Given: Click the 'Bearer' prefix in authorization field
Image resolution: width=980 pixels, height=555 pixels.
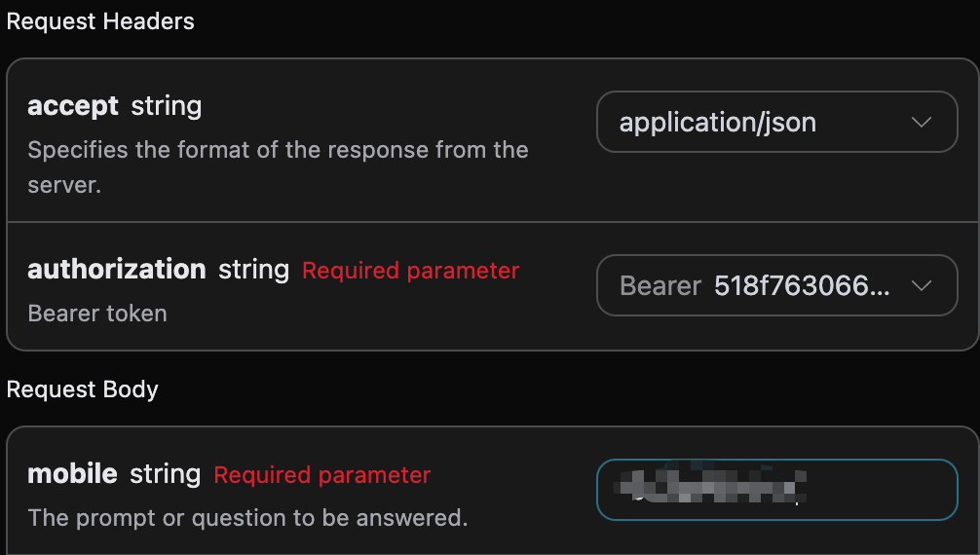Looking at the screenshot, I should (660, 285).
